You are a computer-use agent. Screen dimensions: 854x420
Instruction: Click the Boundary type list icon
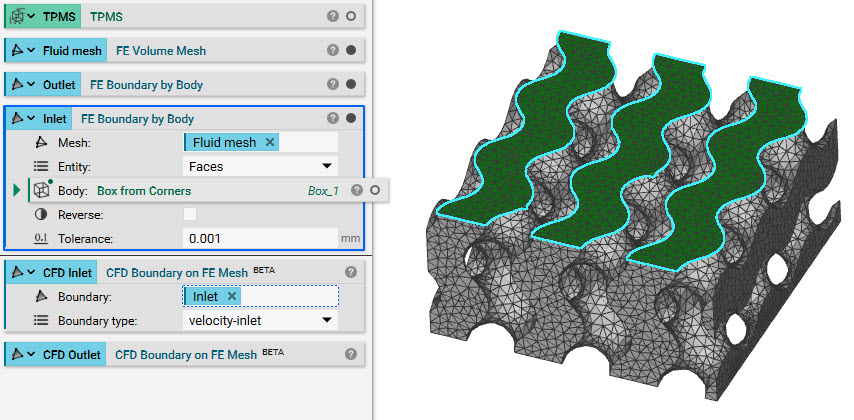point(41,320)
